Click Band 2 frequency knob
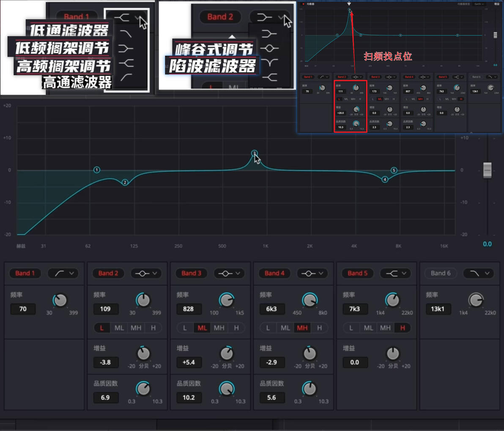The height and width of the screenshot is (431, 504). click(x=143, y=300)
